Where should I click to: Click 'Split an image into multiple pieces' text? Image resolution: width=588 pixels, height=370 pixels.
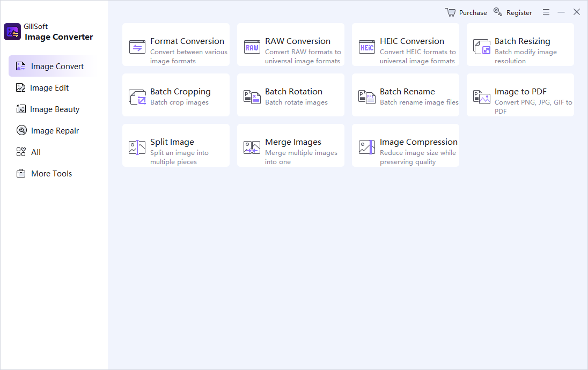pos(179,158)
